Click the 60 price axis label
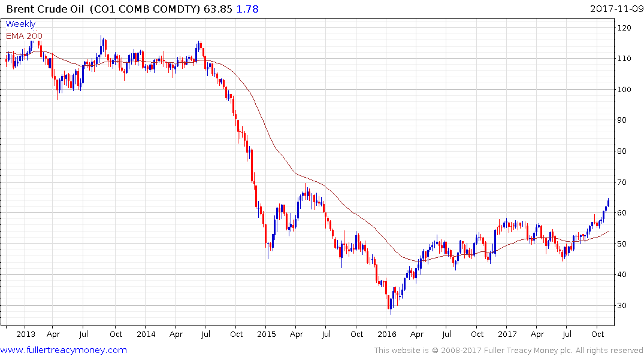 click(x=622, y=213)
